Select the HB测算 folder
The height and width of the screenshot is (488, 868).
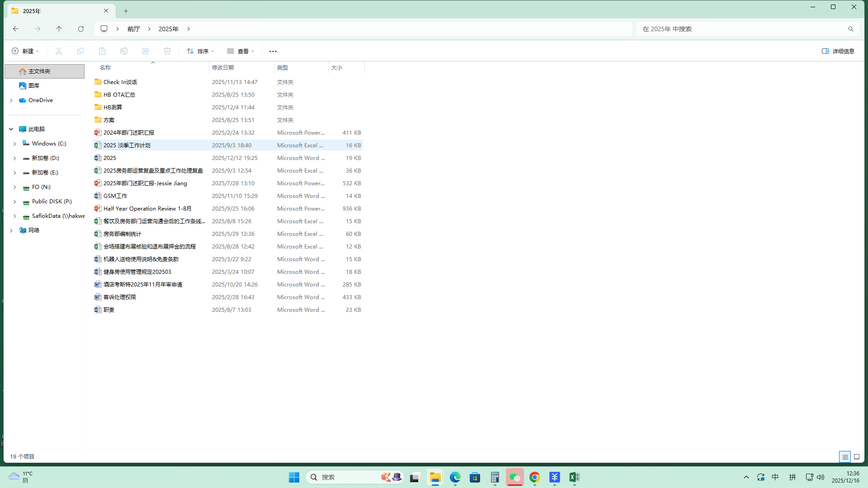[113, 108]
